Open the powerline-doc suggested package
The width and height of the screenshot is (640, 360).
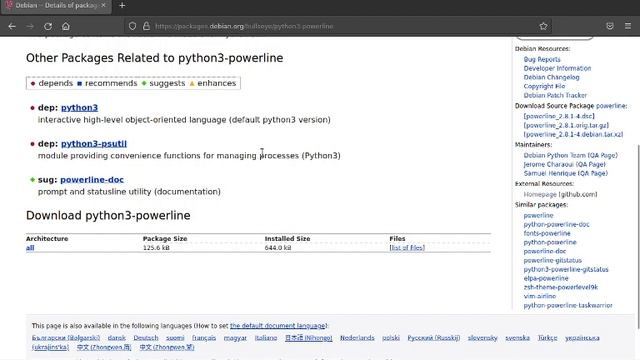(x=92, y=180)
